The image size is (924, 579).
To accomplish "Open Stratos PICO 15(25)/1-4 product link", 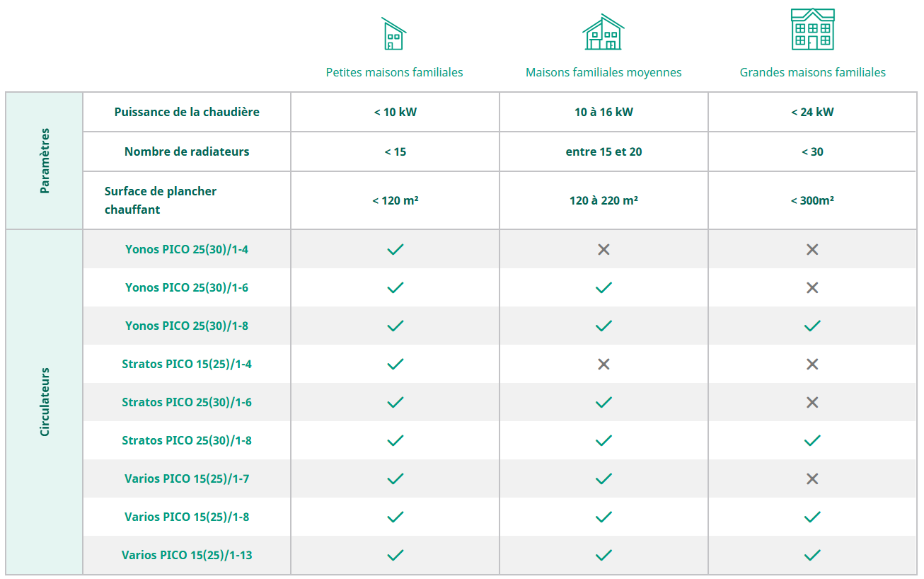I will (187, 364).
